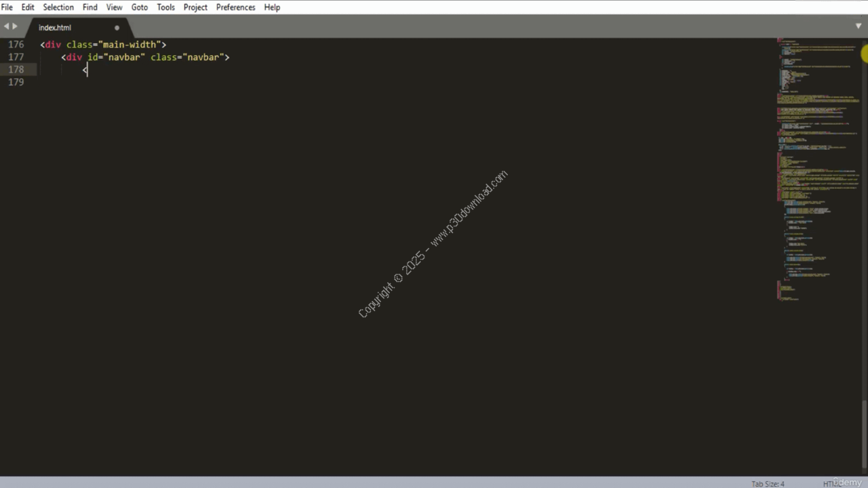868x488 pixels.
Task: Open the Find menu
Action: coord(90,7)
